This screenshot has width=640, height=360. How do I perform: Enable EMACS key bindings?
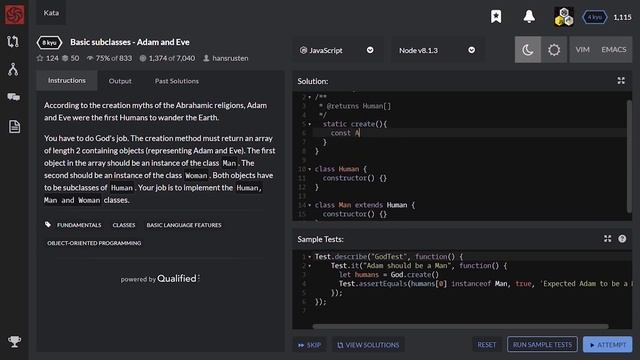[x=613, y=50]
